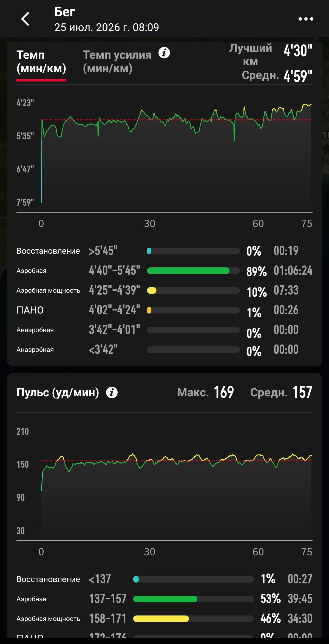
Task: Tap the ПАНО pace zone orange bar
Action: coord(193,310)
